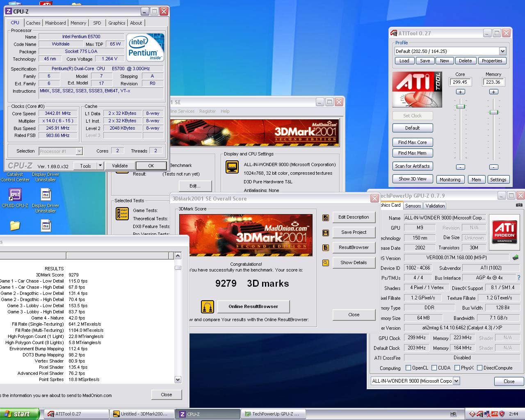
Task: Click the red shield tray icon
Action: pyautogui.click(x=502, y=414)
